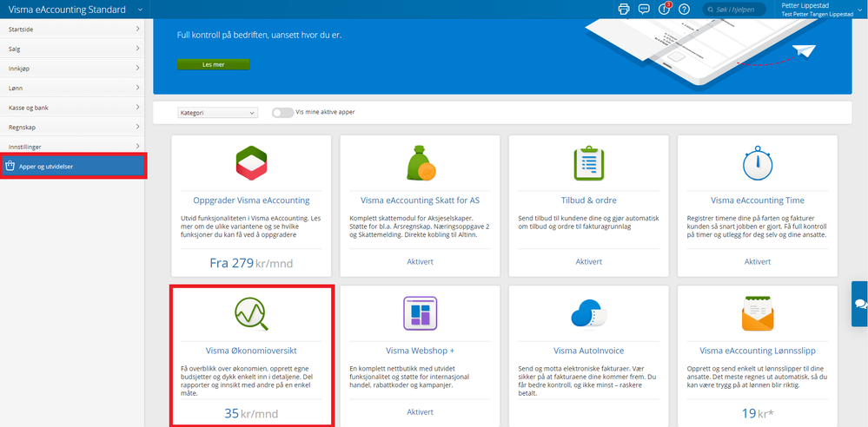Expand the Kasse og bank chevron
This screenshot has height=427, width=868.
coord(137,108)
